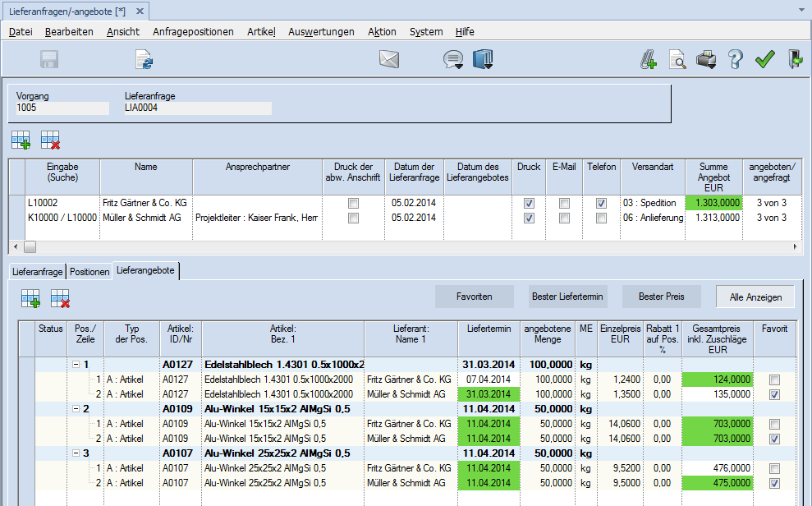Click the printer icon in toolbar
The width and height of the screenshot is (812, 506).
pos(706,59)
